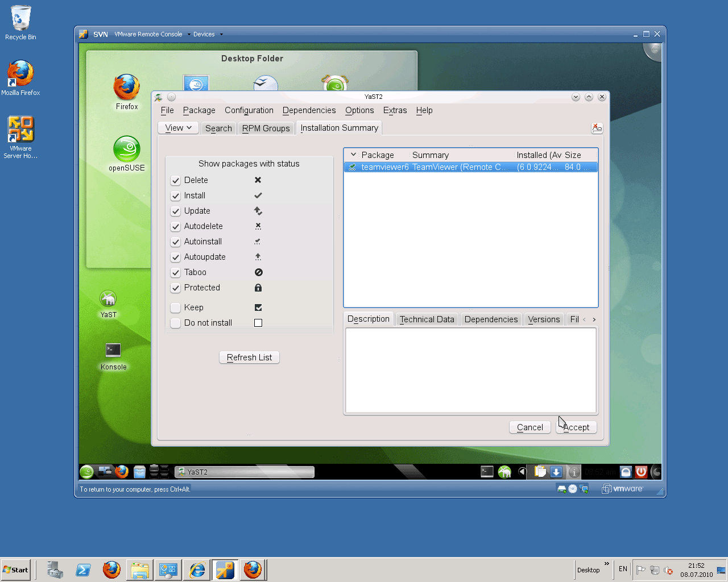Uncheck the Taboo checkbox
Screen dimensions: 728x582
(x=176, y=273)
